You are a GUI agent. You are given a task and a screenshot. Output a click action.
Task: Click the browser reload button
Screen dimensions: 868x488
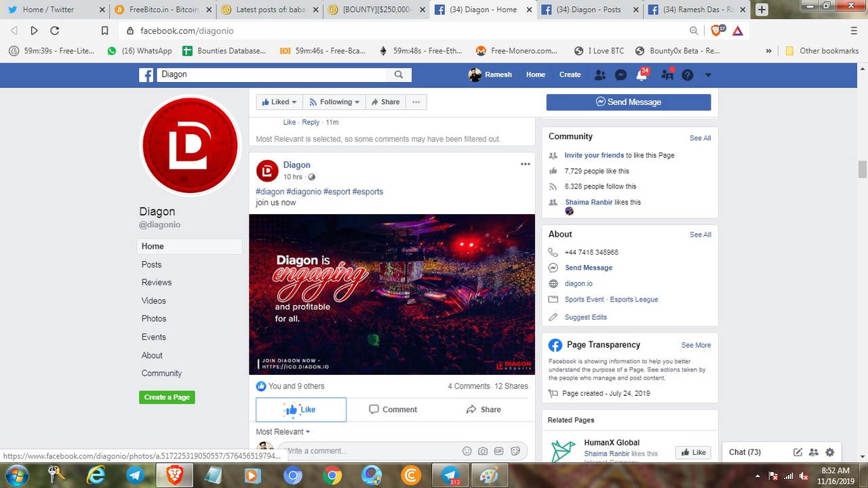[55, 30]
